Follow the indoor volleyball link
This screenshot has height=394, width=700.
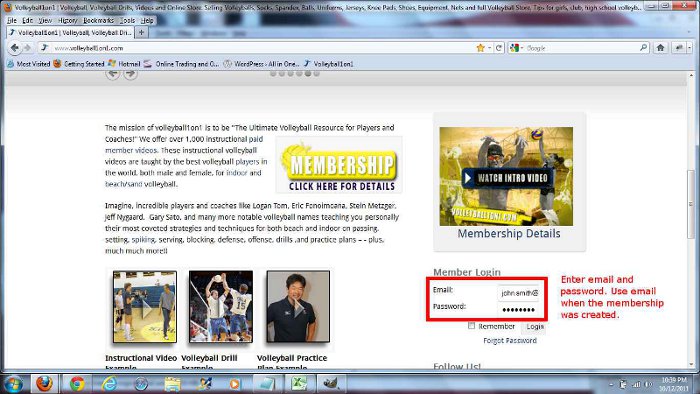click(x=237, y=173)
